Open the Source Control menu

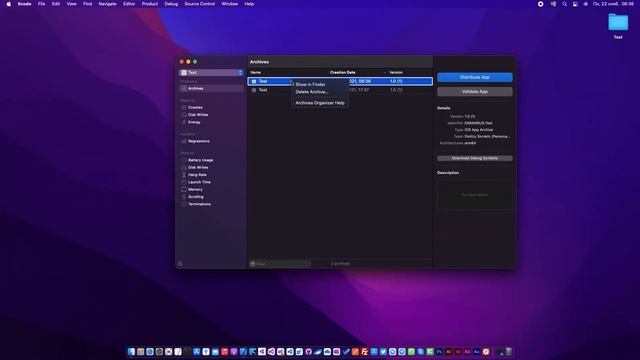(x=200, y=4)
